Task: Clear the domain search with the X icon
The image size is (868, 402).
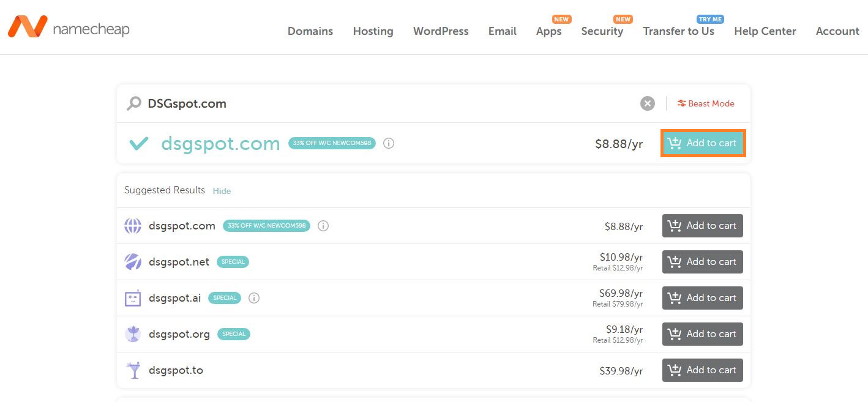Action: pyautogui.click(x=648, y=103)
